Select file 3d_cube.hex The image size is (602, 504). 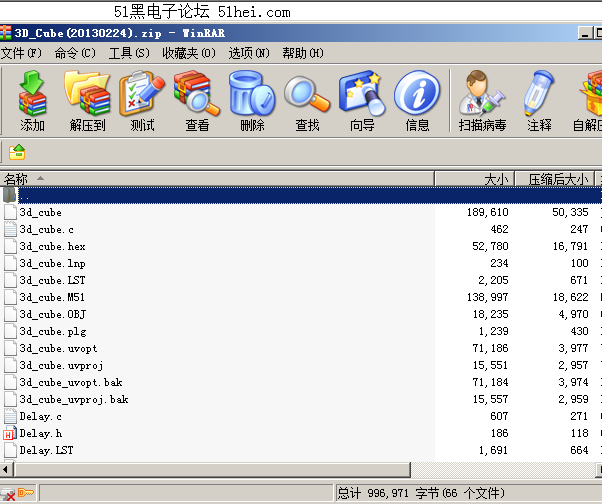pos(52,246)
